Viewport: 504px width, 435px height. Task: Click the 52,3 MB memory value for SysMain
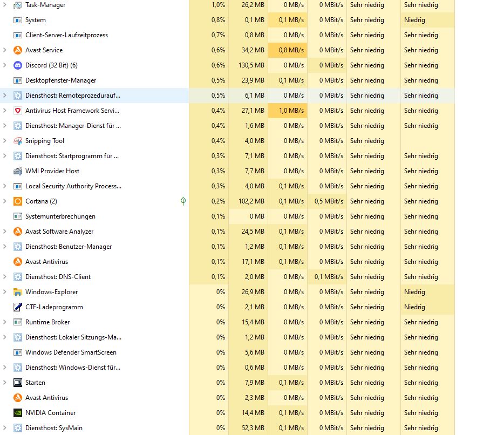pos(253,428)
